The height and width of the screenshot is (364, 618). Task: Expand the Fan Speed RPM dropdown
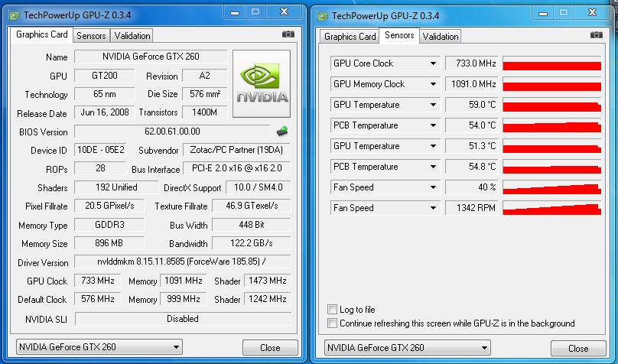tap(433, 208)
